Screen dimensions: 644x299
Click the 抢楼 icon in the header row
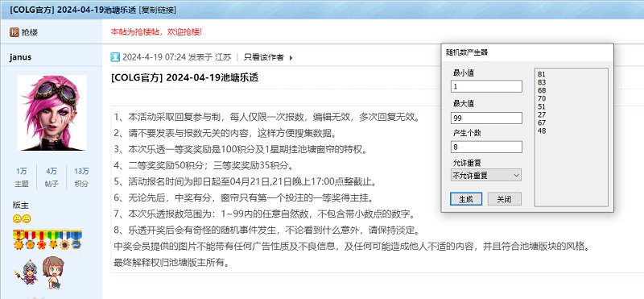pyautogui.click(x=14, y=32)
